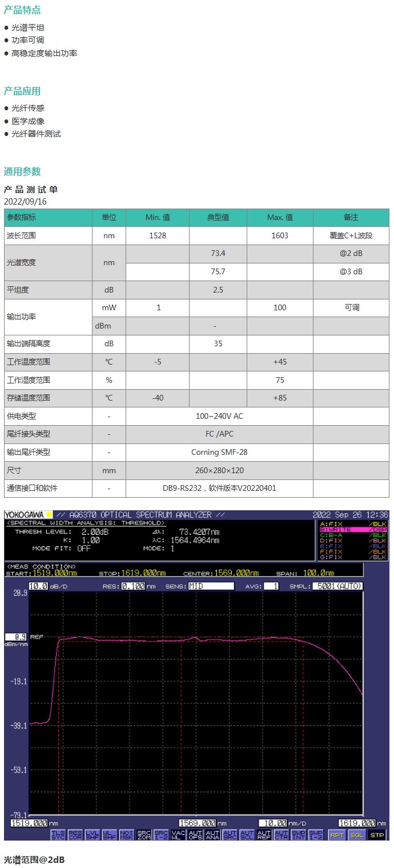Click the AUT ANA indicator icon
394x868 pixels.
click(x=212, y=834)
